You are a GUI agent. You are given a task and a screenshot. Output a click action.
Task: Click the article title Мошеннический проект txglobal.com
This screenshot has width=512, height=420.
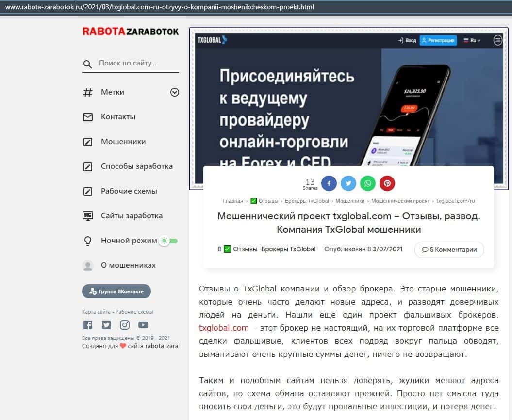349,223
